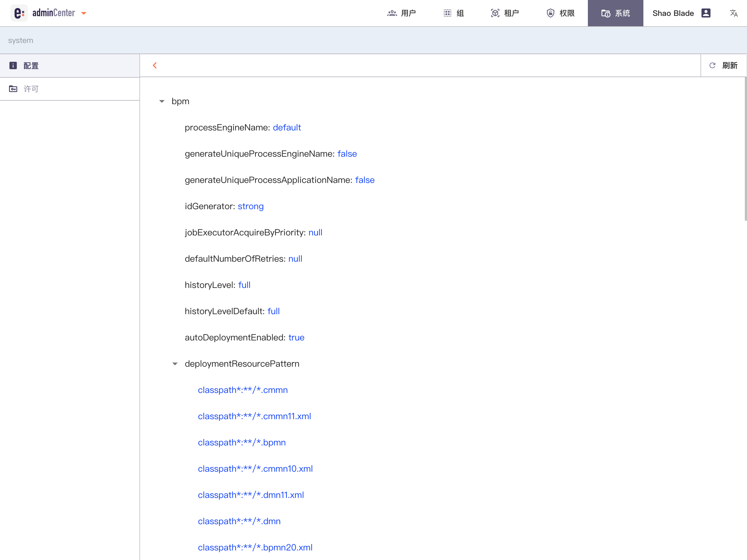The width and height of the screenshot is (747, 560).
Task: Click the user profile avatar icon
Action: point(705,13)
